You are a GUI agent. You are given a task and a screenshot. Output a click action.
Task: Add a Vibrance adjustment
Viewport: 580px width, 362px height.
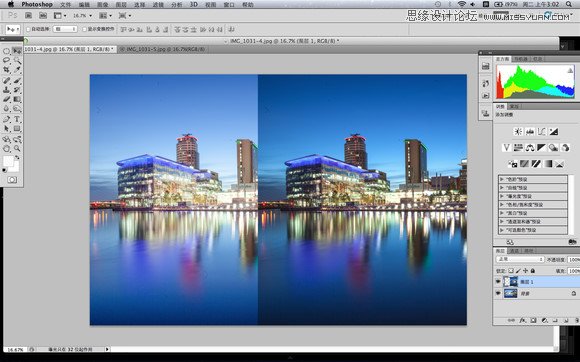506,148
